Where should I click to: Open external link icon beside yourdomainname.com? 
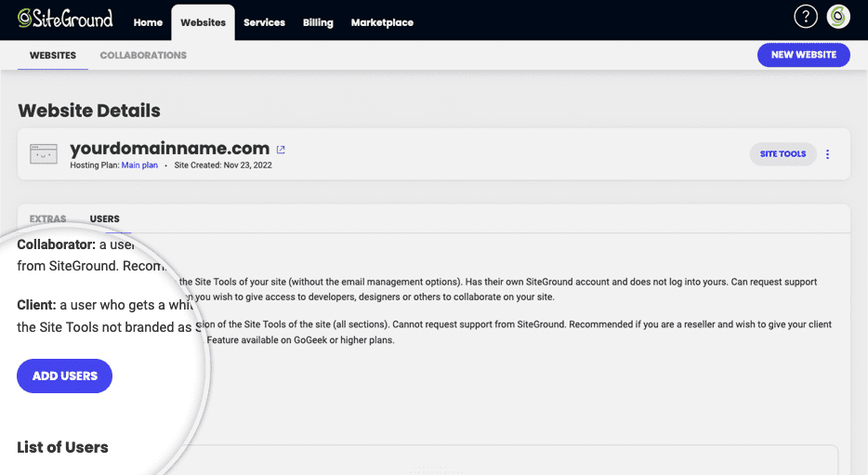[281, 150]
